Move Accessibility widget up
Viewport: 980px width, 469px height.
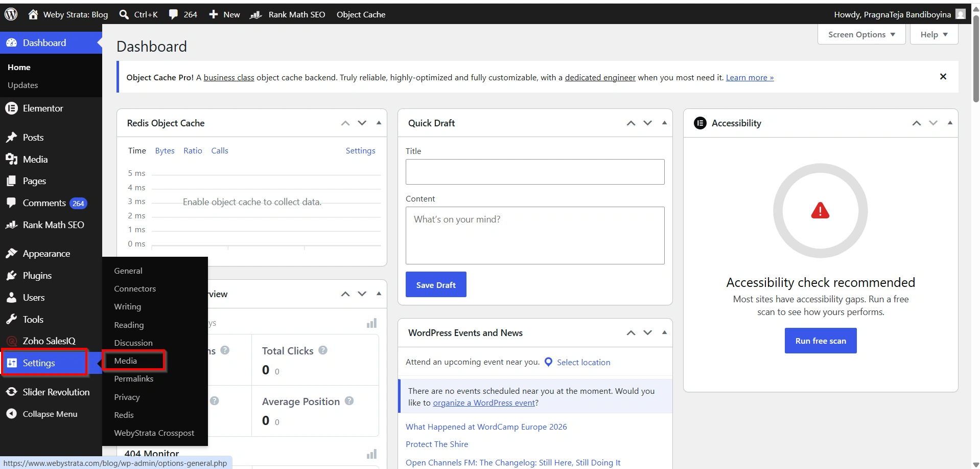click(917, 123)
